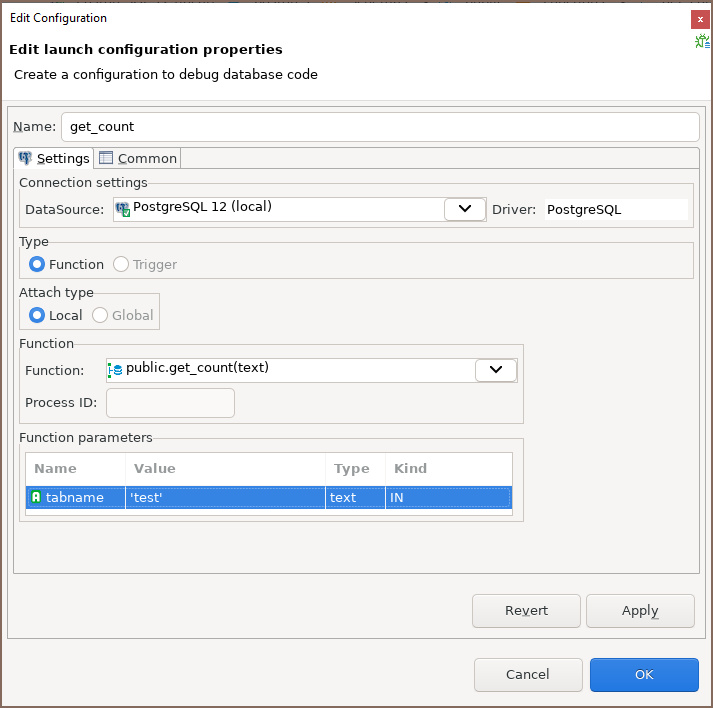The height and width of the screenshot is (708, 713).
Task: Expand the Function dropdown list
Action: point(495,370)
